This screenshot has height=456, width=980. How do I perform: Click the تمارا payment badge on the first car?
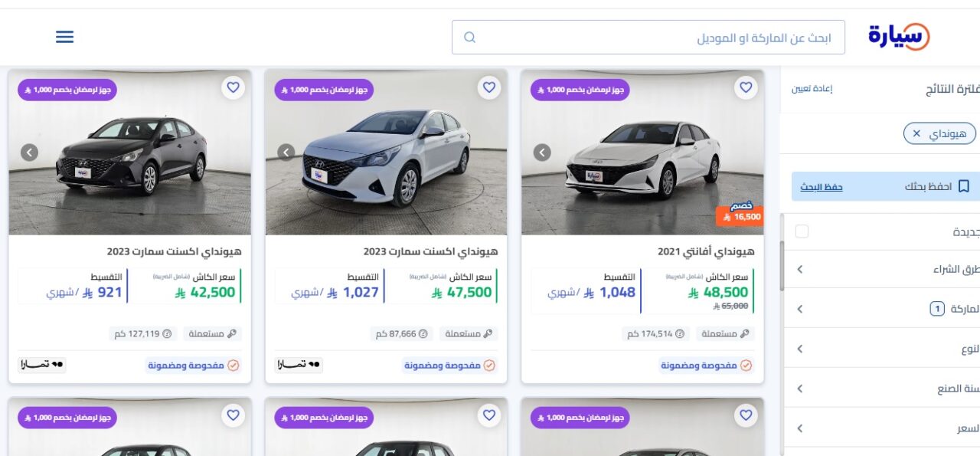tap(42, 365)
